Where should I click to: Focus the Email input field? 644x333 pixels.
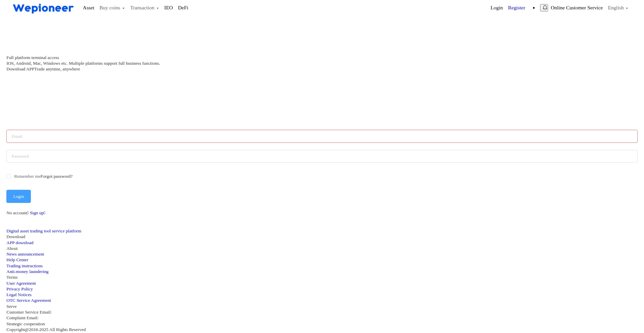click(x=322, y=136)
